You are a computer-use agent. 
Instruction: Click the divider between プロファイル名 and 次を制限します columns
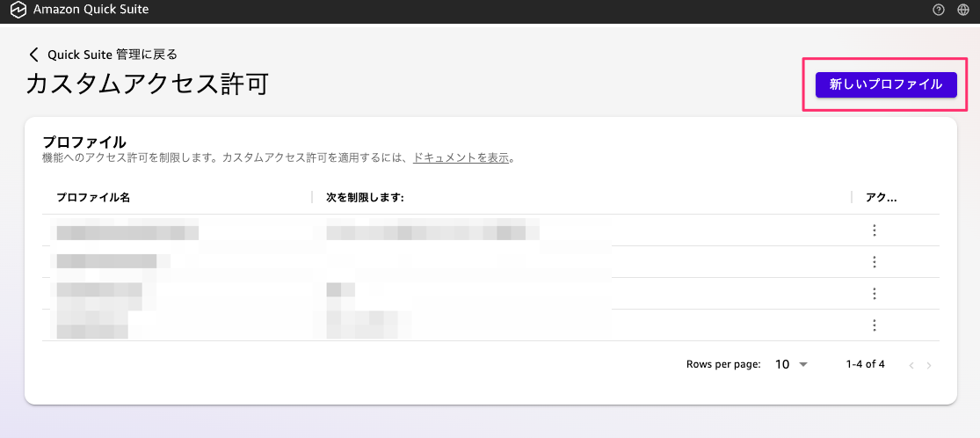[x=312, y=198]
